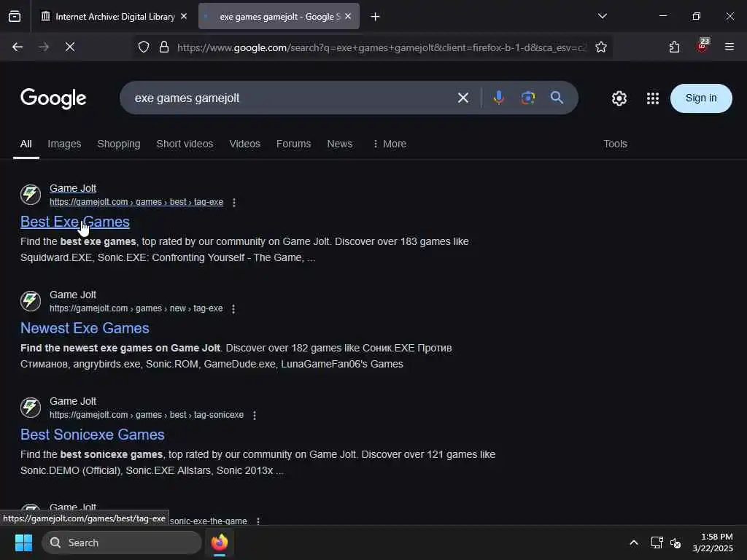Screen dimensions: 747x560
Task: Close the exe games gamejolt tab
Action: coord(348,16)
